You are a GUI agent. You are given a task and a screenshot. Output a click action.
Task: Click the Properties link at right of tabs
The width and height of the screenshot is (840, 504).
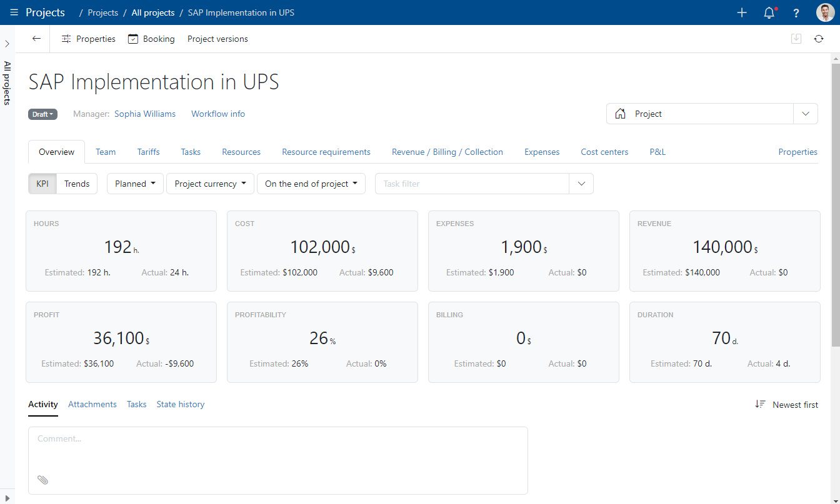(797, 152)
